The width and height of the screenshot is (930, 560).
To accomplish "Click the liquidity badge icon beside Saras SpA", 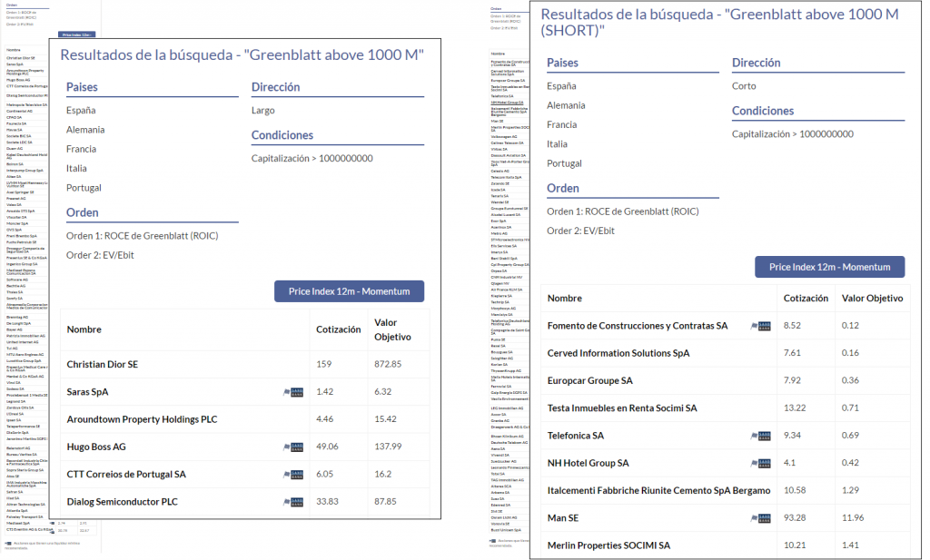I will [x=293, y=392].
